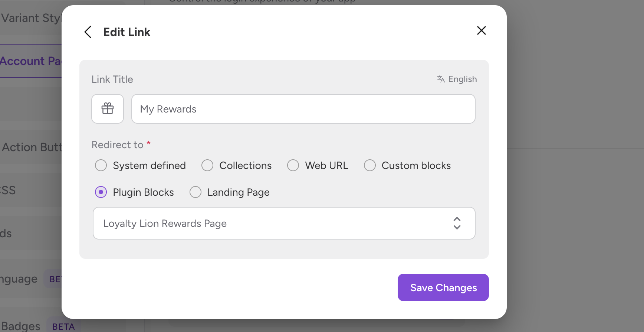Choose the Web URL redirect option

pyautogui.click(x=293, y=165)
